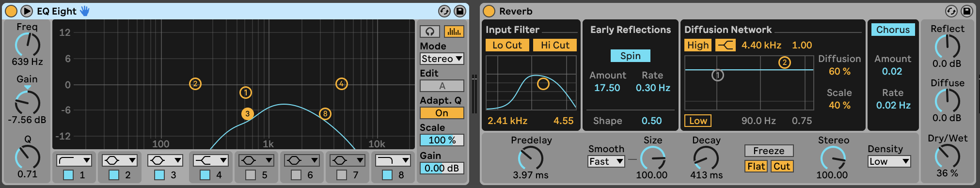Disable EQ band 1 activator
The image size is (980, 188).
[x=68, y=175]
